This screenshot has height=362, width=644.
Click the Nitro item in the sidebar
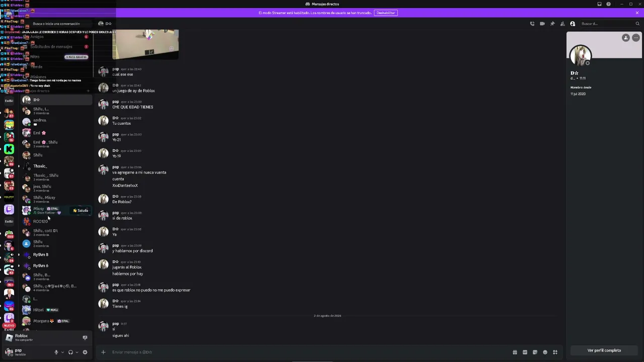[x=56, y=57]
